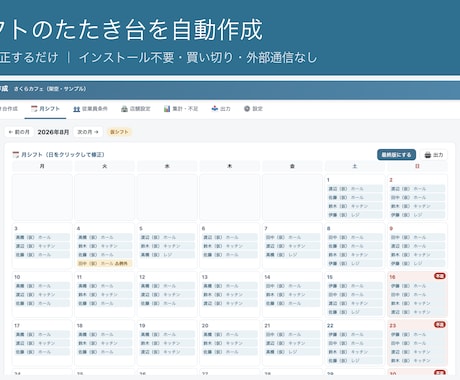Image resolution: width=460 pixels, height=380 pixels.
Task: Select the キッチン shift entry on day 3
Action: [x=42, y=246]
